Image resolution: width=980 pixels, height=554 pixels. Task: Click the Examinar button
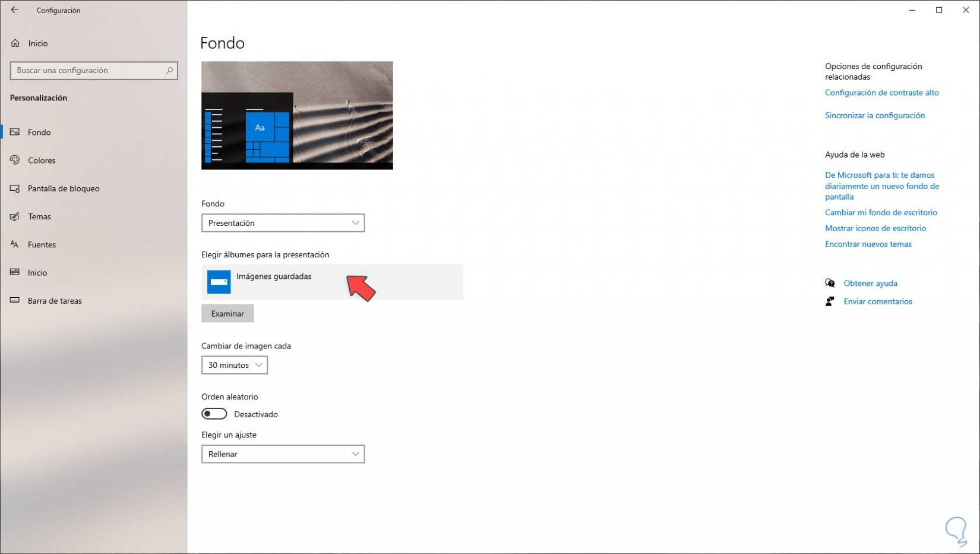pyautogui.click(x=227, y=313)
